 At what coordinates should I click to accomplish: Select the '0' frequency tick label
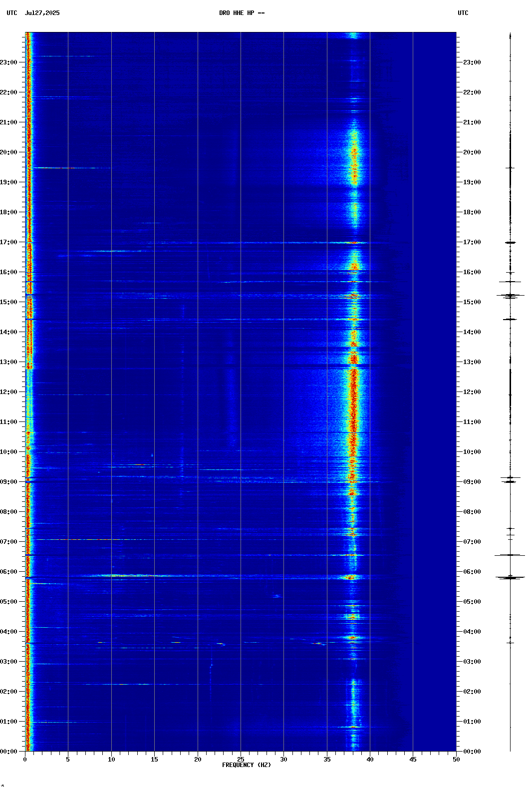(25, 760)
